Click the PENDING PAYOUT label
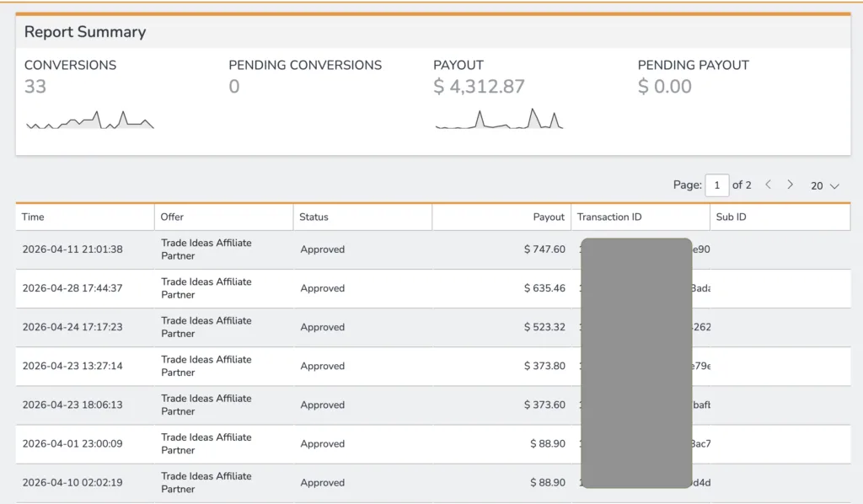The height and width of the screenshot is (504, 863). click(x=693, y=65)
